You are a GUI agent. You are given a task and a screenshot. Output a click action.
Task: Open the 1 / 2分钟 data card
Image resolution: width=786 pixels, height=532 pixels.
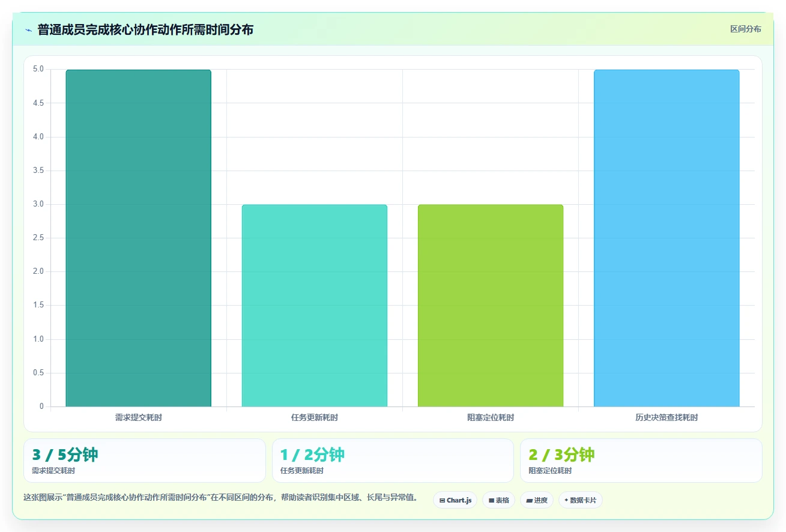click(x=393, y=461)
